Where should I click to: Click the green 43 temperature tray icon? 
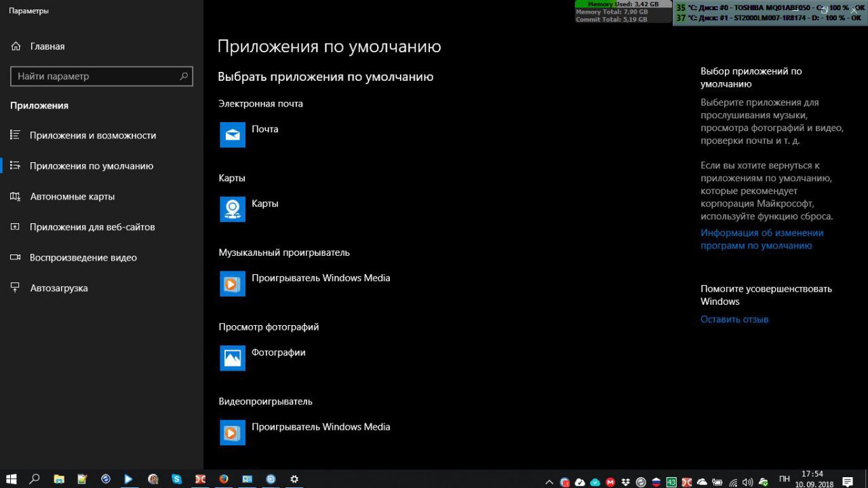click(671, 482)
